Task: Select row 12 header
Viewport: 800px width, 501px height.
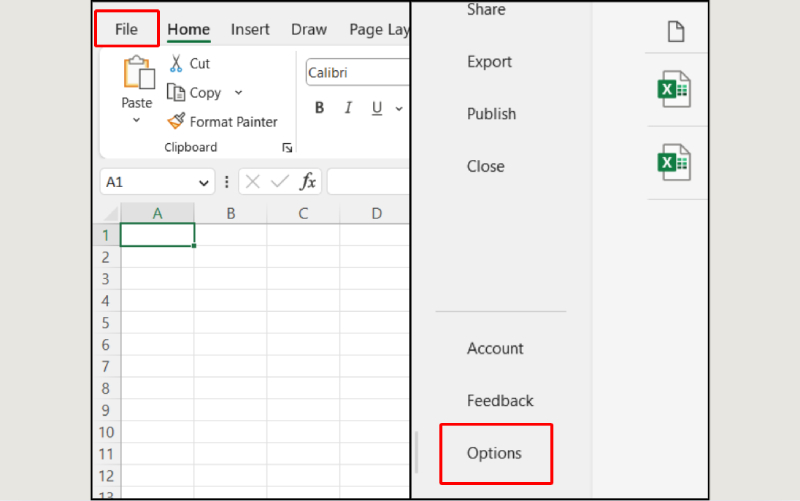Action: (x=106, y=476)
